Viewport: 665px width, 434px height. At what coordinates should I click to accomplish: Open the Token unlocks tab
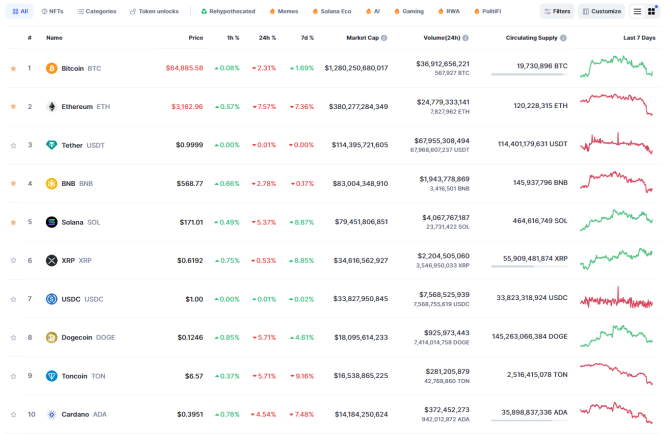pyautogui.click(x=154, y=11)
